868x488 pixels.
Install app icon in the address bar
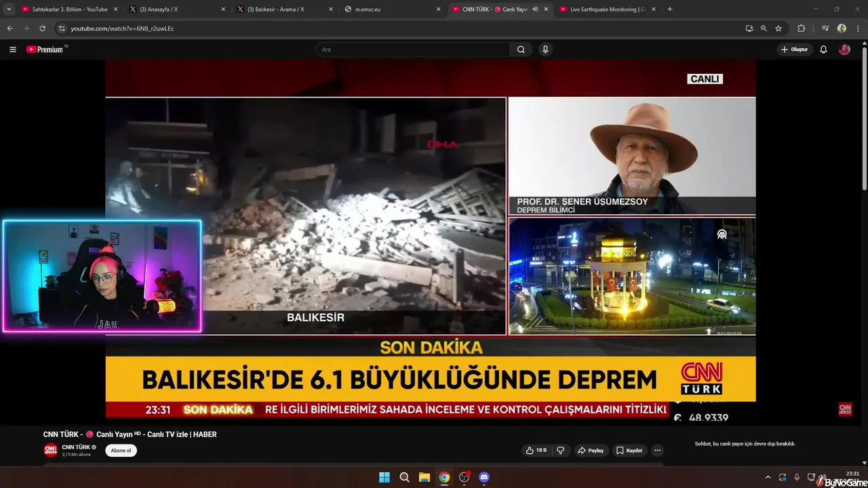(x=749, y=28)
